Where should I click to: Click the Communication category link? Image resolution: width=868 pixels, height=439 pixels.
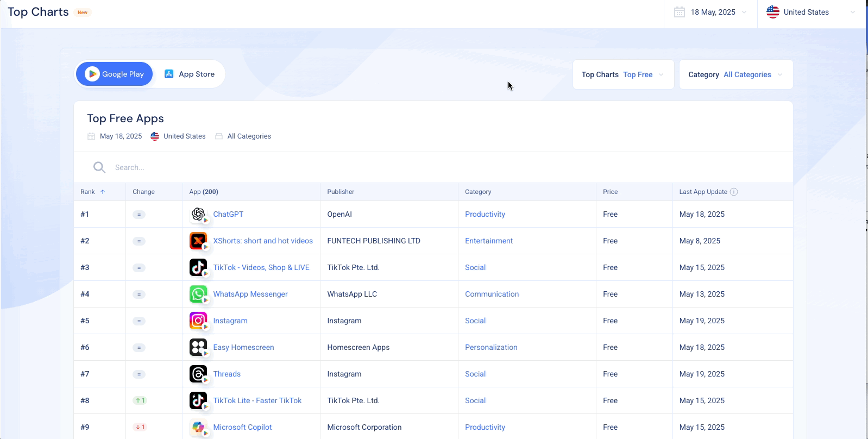pos(492,294)
